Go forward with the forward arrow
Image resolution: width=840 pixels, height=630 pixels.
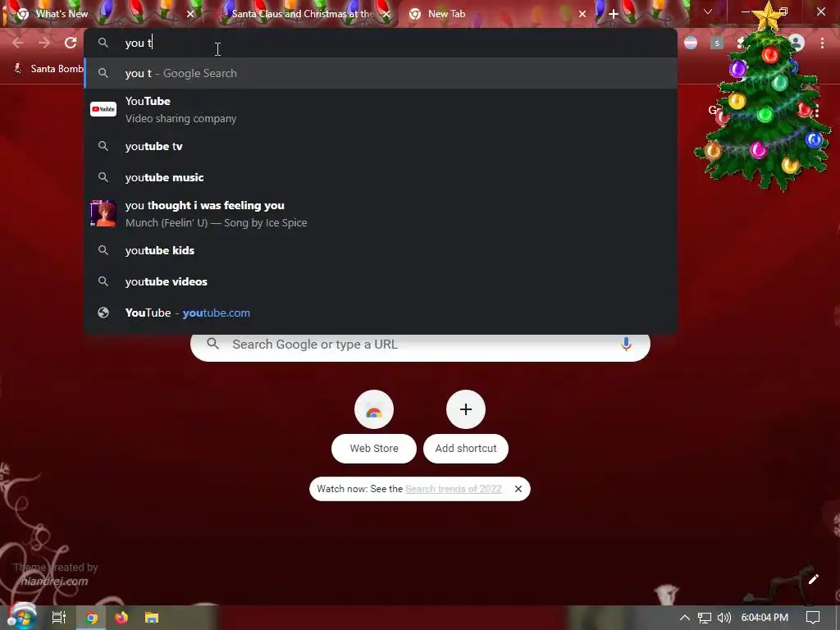coord(44,43)
